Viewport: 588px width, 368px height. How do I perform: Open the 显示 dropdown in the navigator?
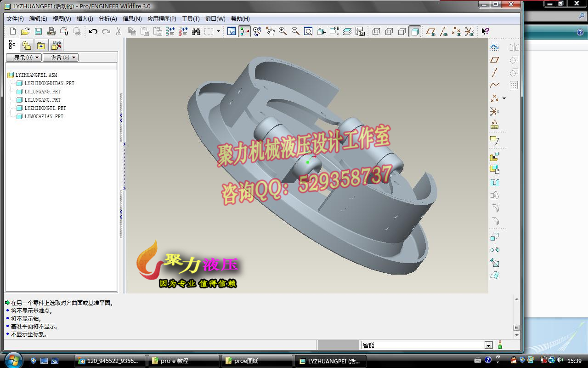click(x=23, y=57)
